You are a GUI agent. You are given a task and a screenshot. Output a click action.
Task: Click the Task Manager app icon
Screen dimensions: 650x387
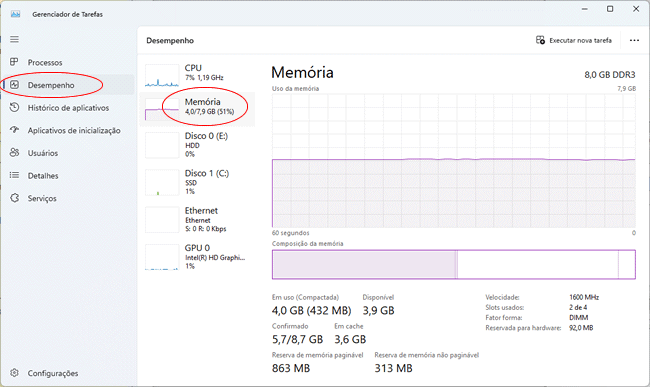point(15,14)
